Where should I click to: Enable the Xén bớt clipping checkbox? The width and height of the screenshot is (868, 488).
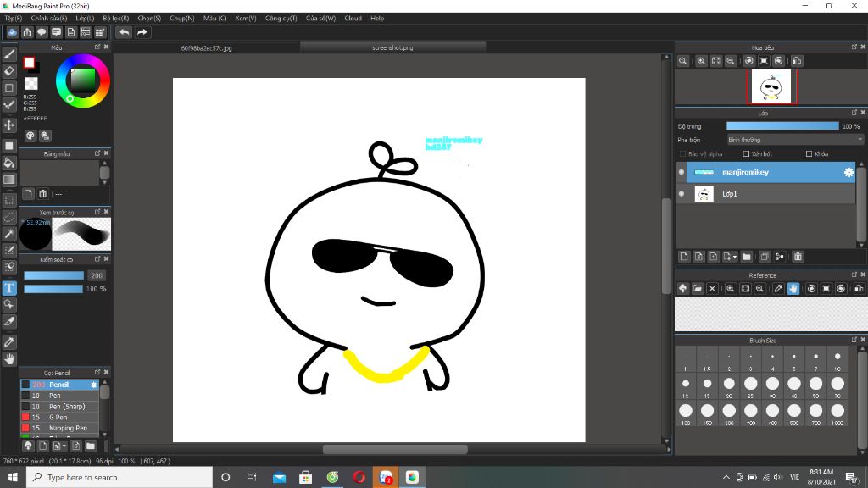pos(746,154)
